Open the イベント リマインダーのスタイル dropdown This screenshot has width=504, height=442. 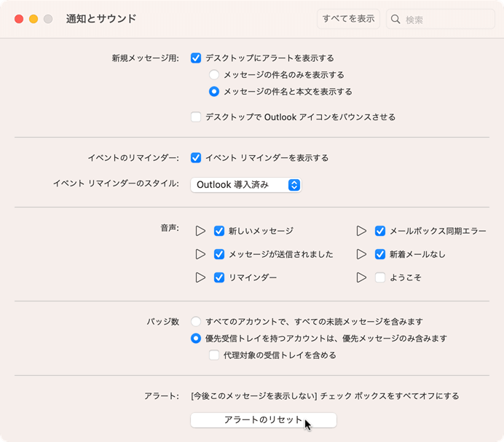tap(246, 185)
